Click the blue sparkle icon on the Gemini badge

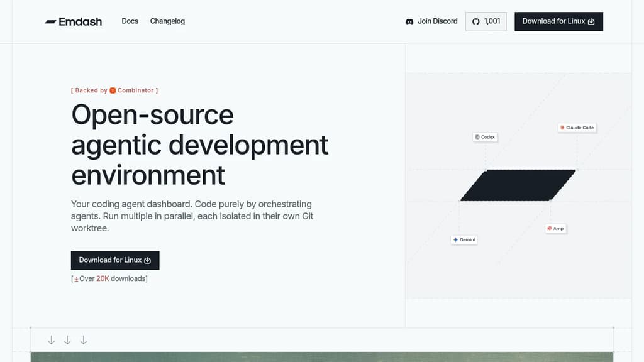click(x=455, y=239)
